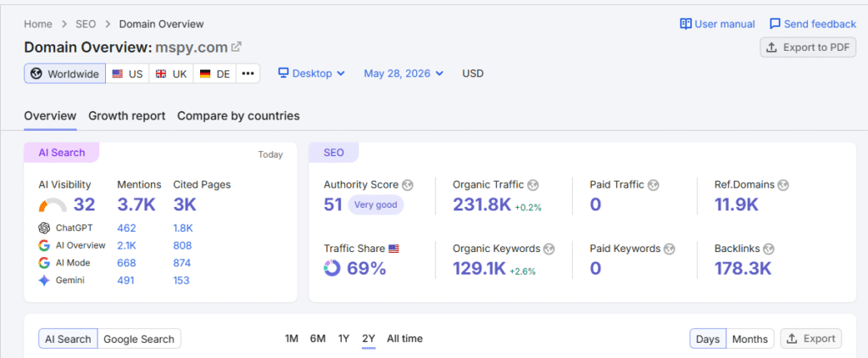The height and width of the screenshot is (358, 868).
Task: Open the User manual link
Action: (717, 24)
